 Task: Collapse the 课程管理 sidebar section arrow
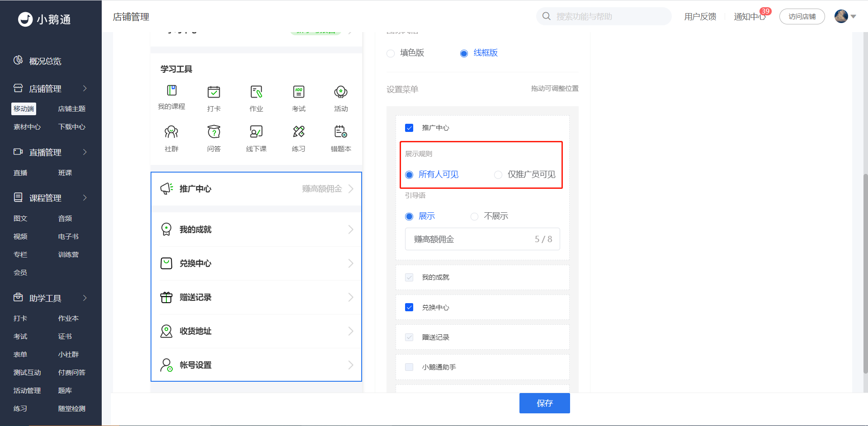(85, 198)
